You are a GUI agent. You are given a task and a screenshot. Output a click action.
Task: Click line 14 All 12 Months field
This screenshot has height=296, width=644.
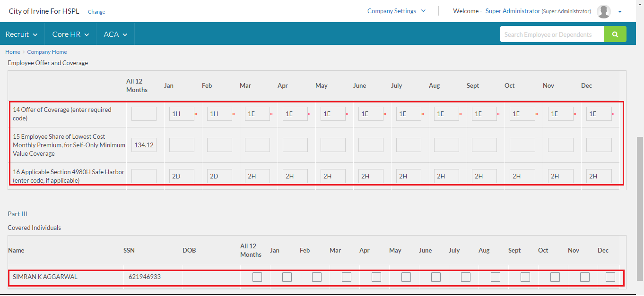(x=144, y=114)
